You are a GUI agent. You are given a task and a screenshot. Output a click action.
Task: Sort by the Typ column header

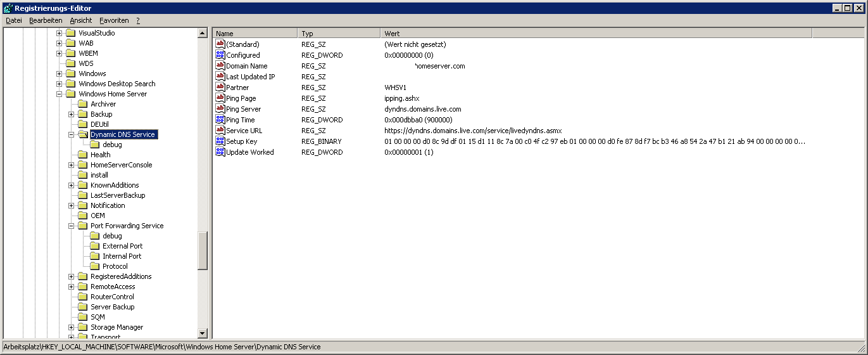[x=339, y=34]
